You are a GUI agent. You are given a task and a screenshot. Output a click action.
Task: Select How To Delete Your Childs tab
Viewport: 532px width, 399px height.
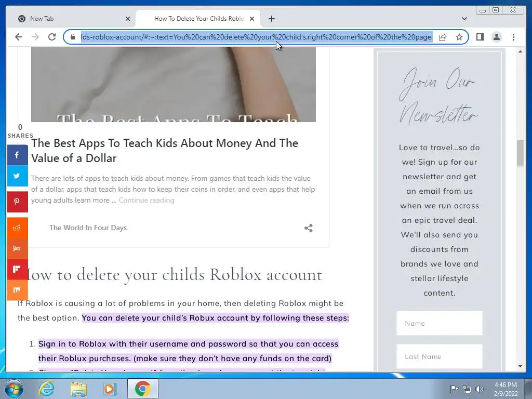pyautogui.click(x=198, y=19)
